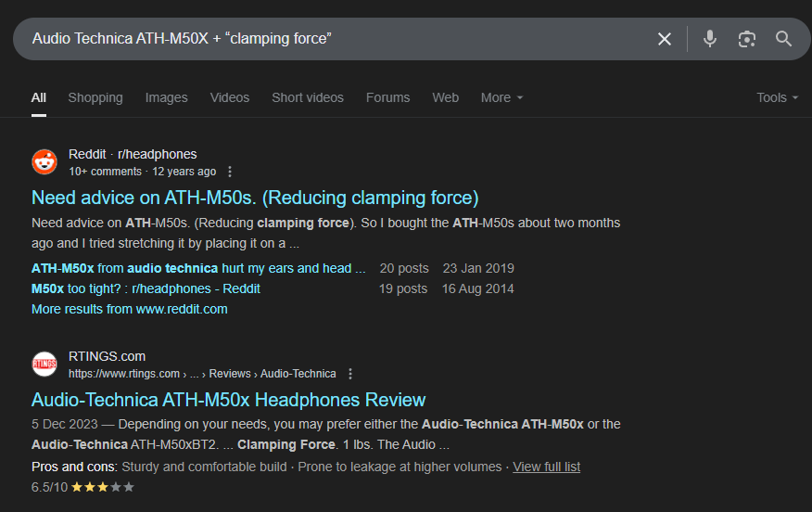This screenshot has height=512, width=812.
Task: Click the '16 Aug 2014' date
Action: point(477,288)
